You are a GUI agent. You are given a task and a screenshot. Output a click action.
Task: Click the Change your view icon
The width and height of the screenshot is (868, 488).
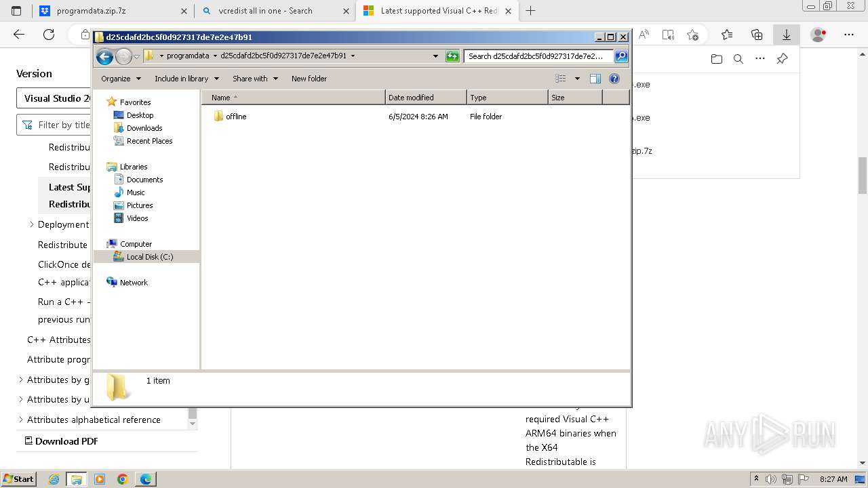tap(561, 79)
